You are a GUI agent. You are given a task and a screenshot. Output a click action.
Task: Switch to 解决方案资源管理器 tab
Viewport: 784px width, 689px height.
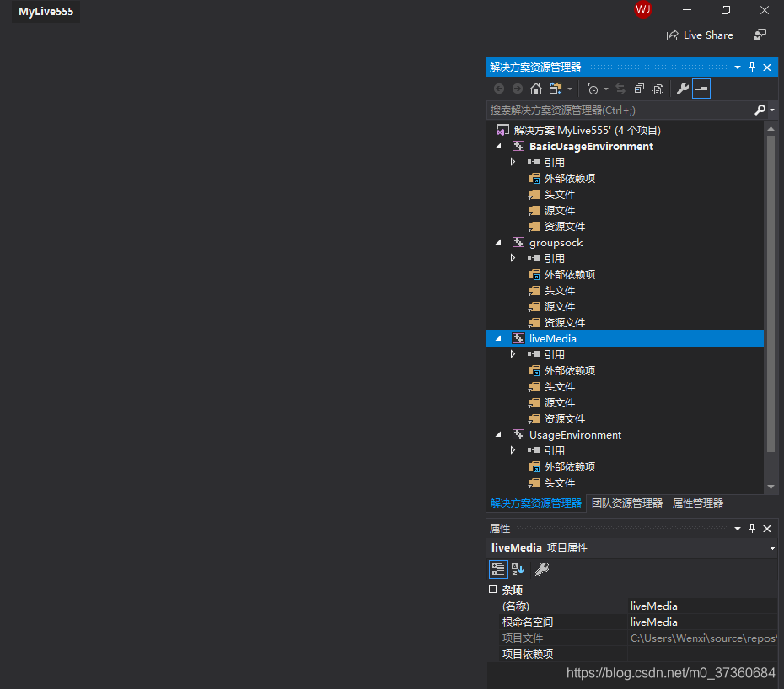535,503
